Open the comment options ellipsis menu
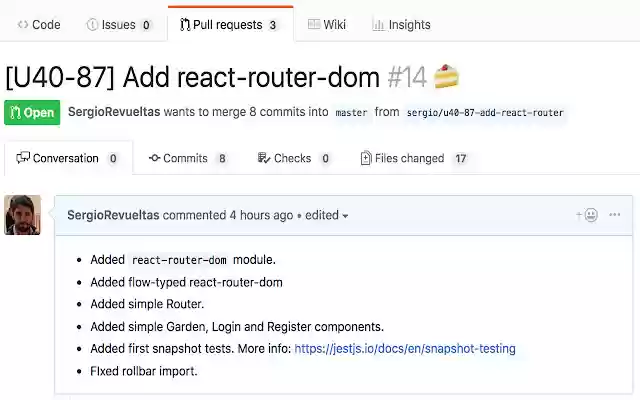 (615, 215)
